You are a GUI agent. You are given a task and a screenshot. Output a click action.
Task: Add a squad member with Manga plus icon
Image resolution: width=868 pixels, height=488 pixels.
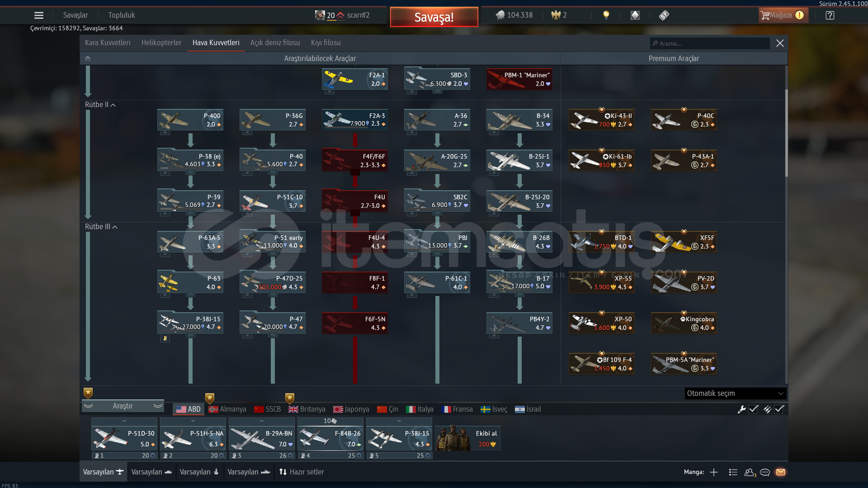(714, 472)
